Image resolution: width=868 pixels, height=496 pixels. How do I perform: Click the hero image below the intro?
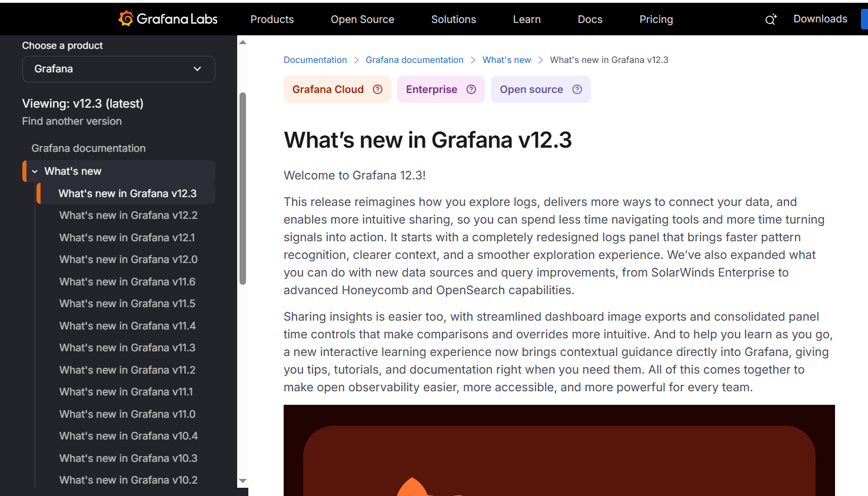pos(559,450)
